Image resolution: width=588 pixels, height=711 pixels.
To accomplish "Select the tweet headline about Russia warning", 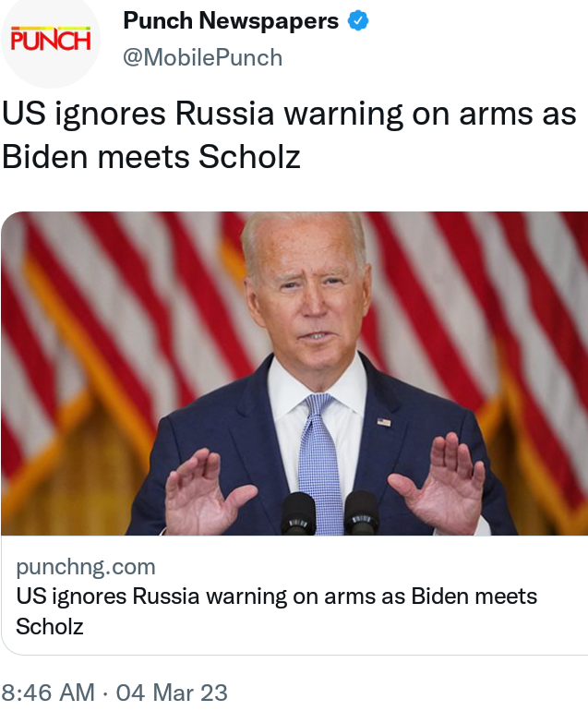I will (x=289, y=135).
